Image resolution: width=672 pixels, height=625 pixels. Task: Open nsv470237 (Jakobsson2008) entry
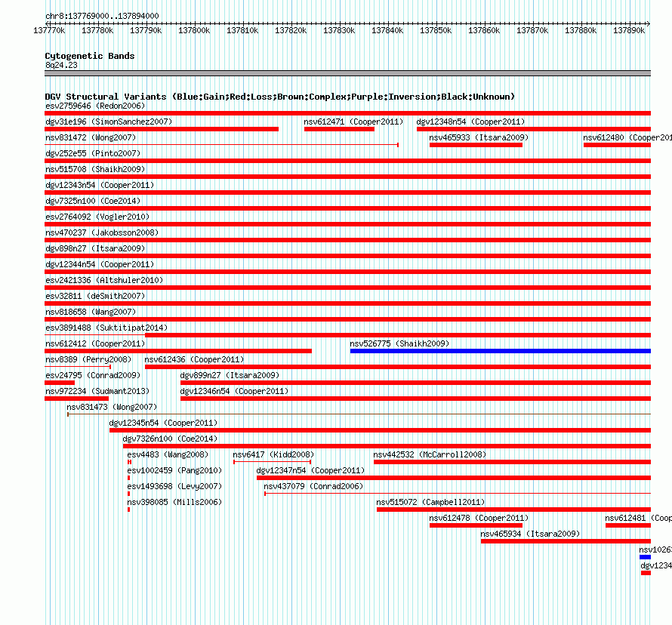pyautogui.click(x=102, y=232)
